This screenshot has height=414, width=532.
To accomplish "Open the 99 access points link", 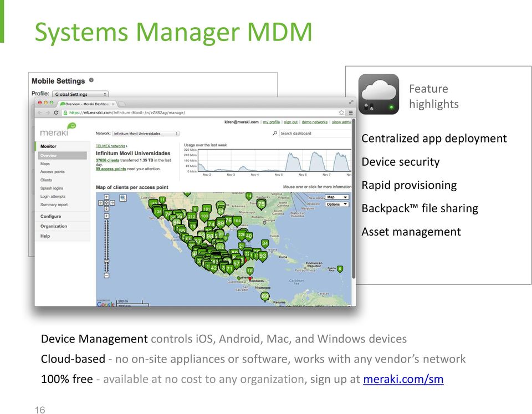I will click(111, 168).
